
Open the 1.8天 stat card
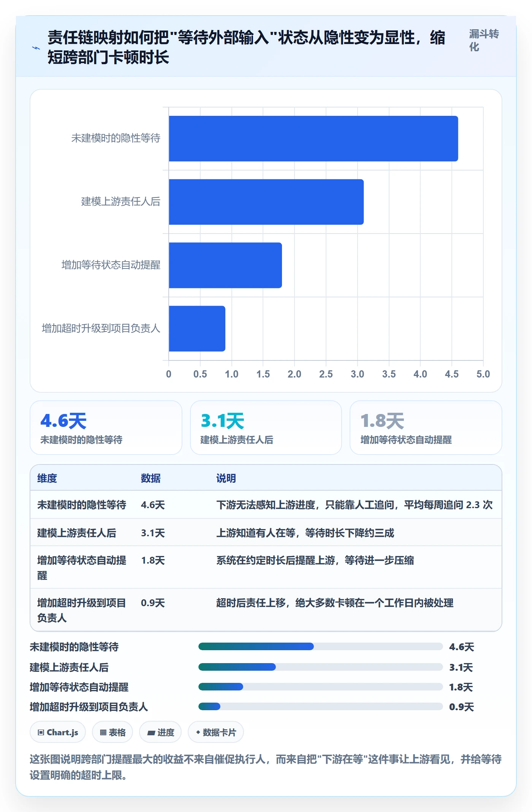[x=426, y=428]
